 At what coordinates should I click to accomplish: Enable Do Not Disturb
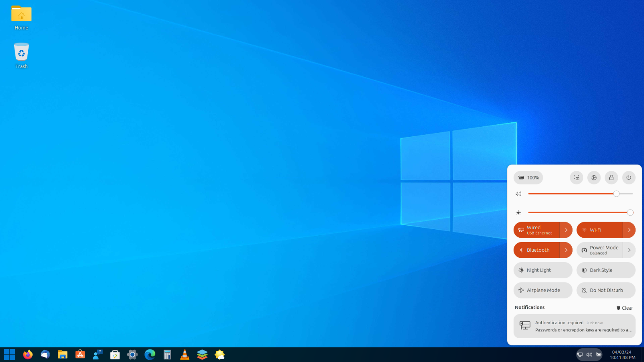606,290
